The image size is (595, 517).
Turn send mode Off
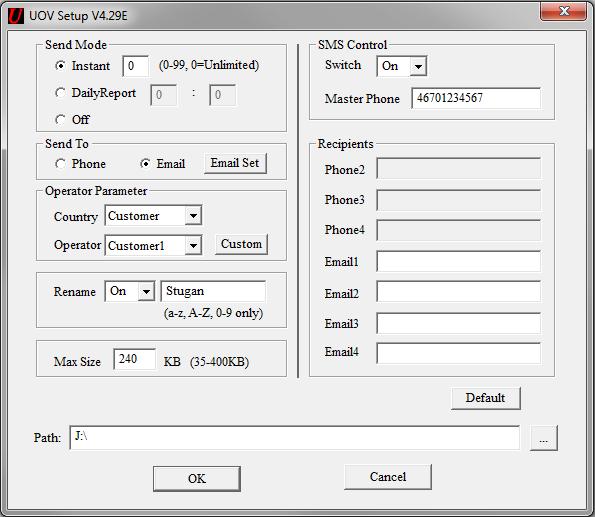60,120
